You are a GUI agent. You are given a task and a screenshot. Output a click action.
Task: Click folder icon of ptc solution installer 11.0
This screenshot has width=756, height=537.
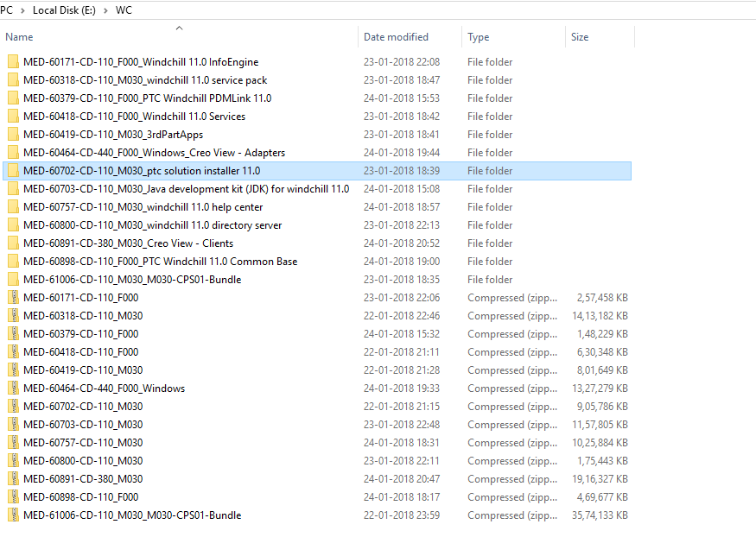(x=14, y=170)
